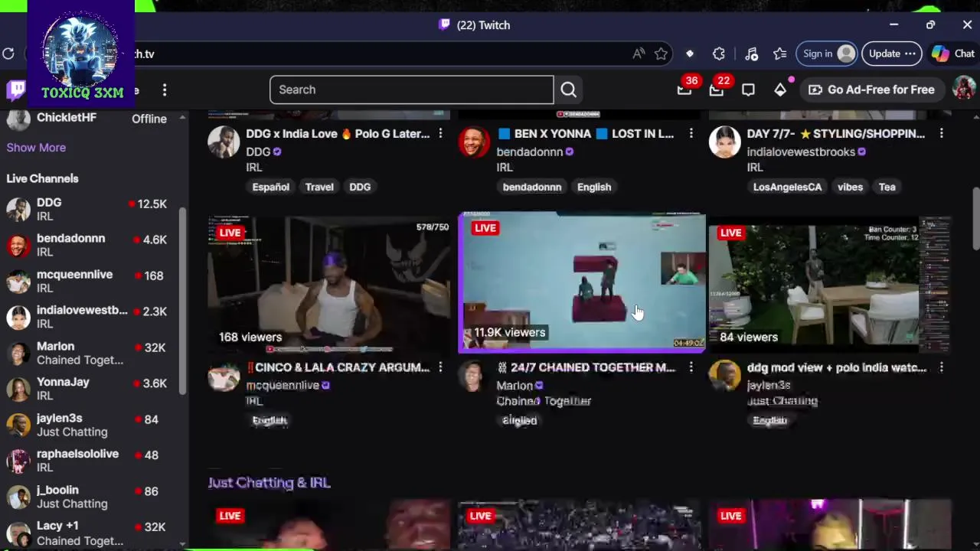Open jaylen3s in the Live Channels sidebar
Image resolution: width=980 pixels, height=551 pixels.
90,425
